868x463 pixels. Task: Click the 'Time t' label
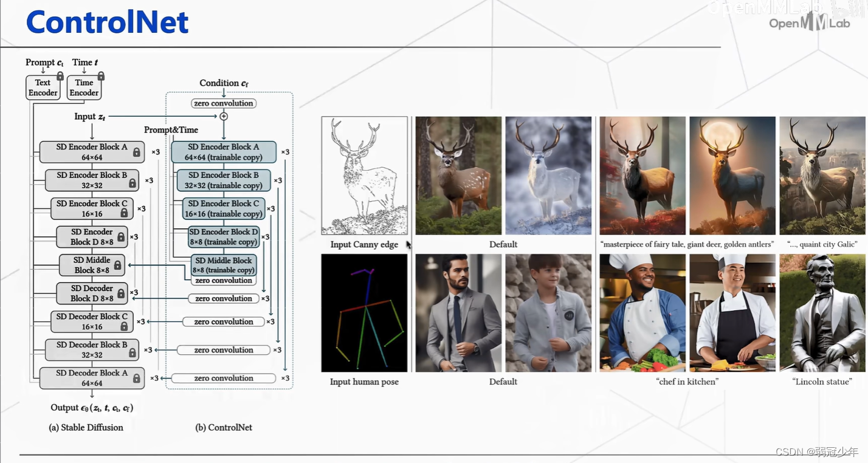pos(85,63)
